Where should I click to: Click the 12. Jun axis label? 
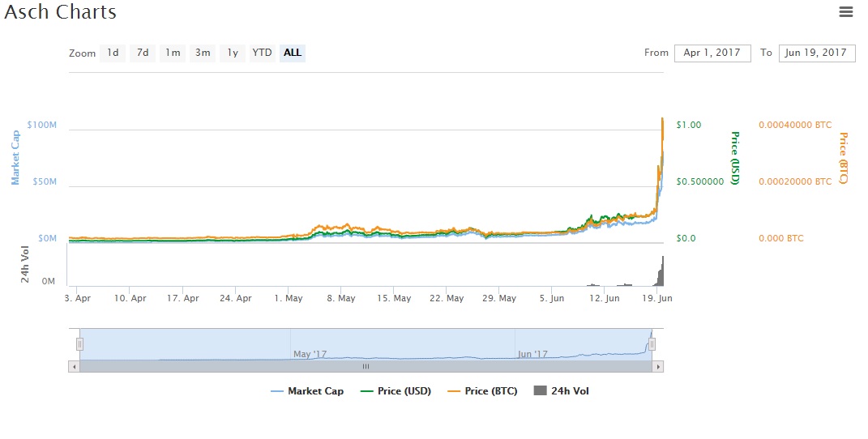[x=605, y=298]
